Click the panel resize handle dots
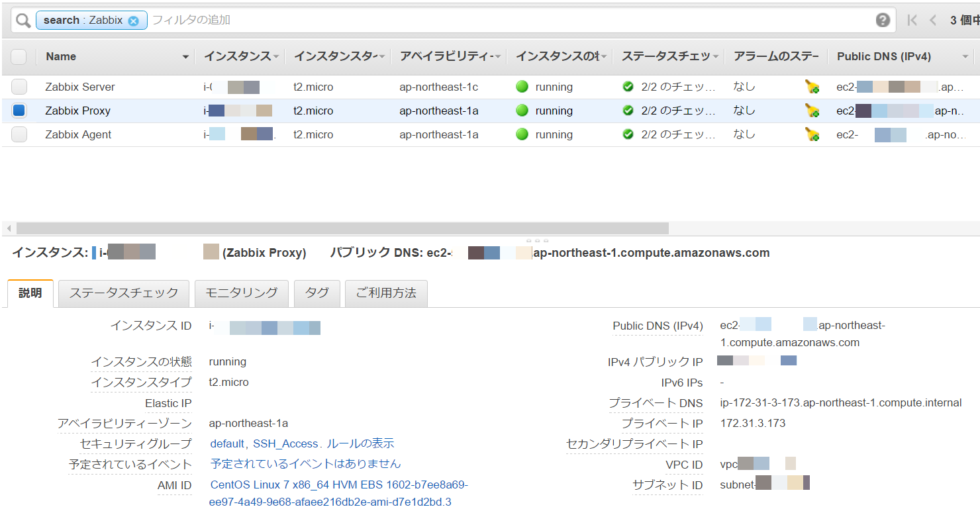The height and width of the screenshot is (511, 980). [537, 240]
